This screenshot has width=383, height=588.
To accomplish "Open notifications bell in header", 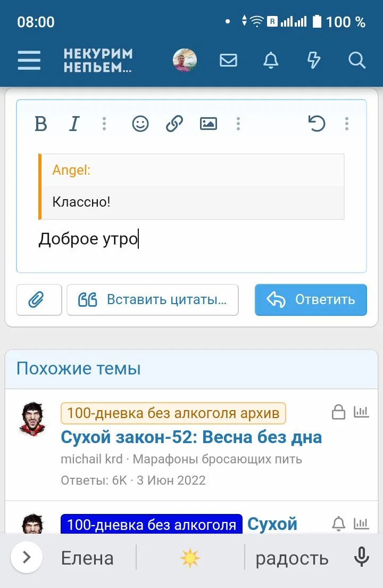I will 271,60.
